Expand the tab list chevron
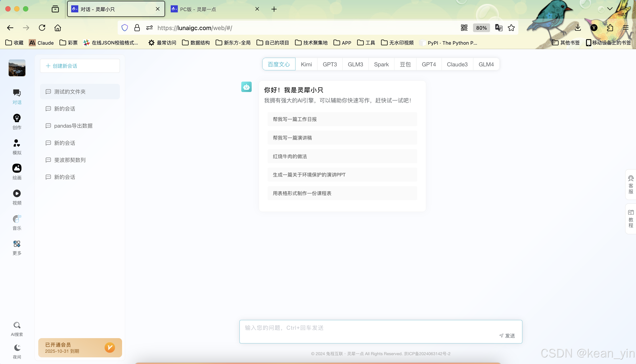 (610, 9)
